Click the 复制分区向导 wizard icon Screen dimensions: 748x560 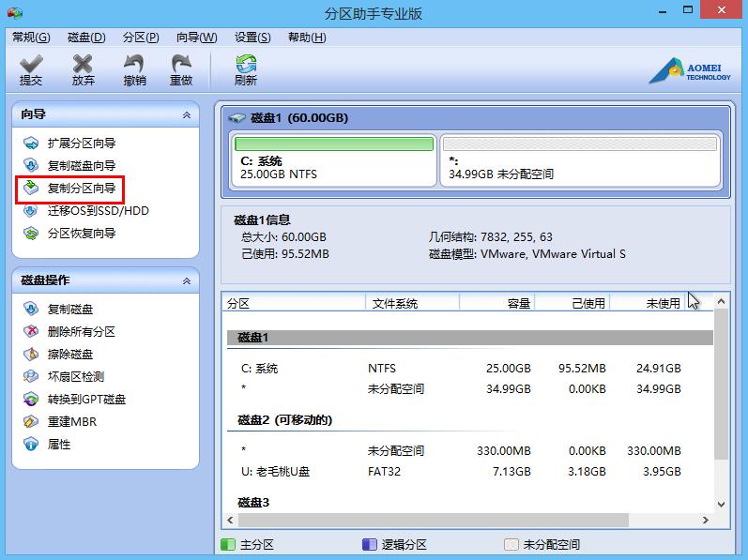[x=31, y=188]
